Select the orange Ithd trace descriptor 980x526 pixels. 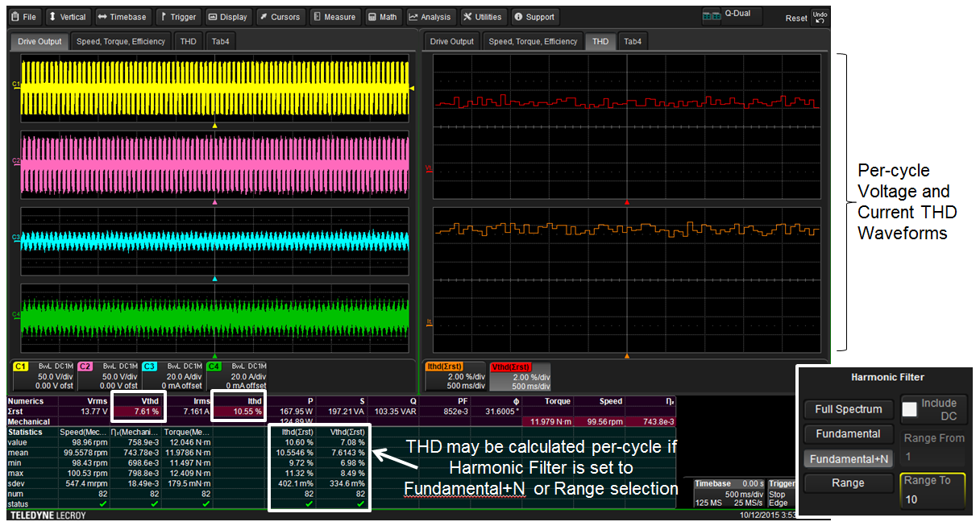pyautogui.click(x=455, y=375)
